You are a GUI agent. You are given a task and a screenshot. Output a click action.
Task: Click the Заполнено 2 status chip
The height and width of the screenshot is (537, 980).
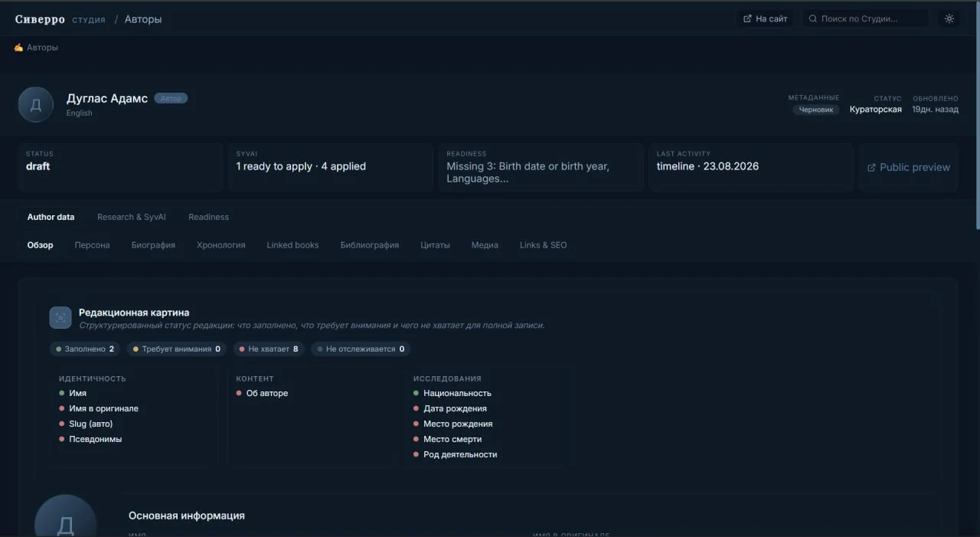tap(85, 349)
